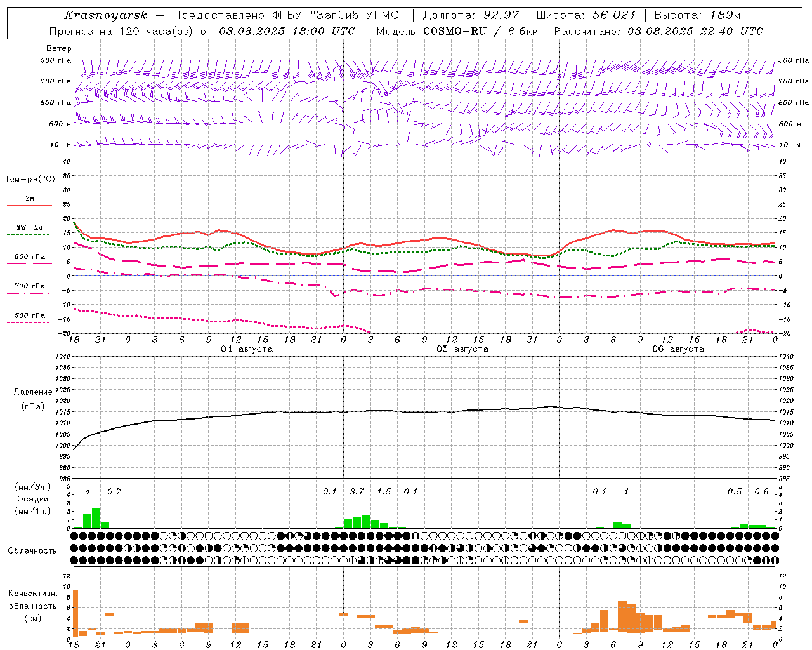Click the Долгота: 92.97 value

pos(471,15)
